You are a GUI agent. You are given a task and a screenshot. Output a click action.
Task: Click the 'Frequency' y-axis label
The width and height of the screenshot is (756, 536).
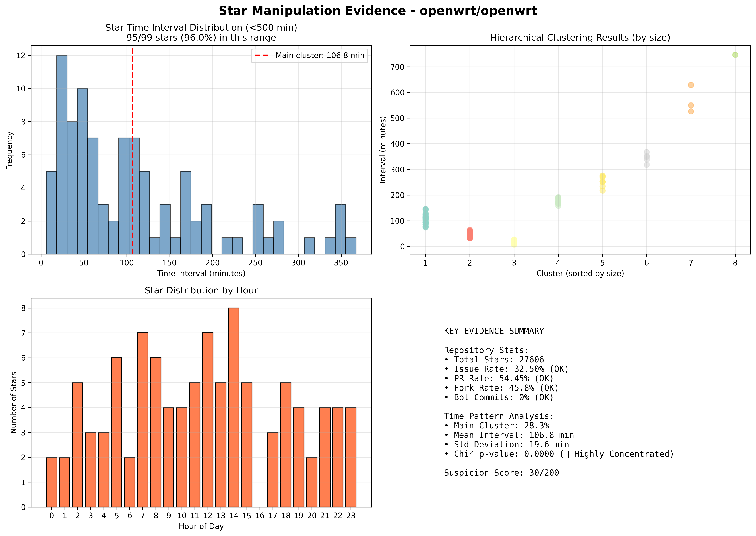click(x=9, y=151)
